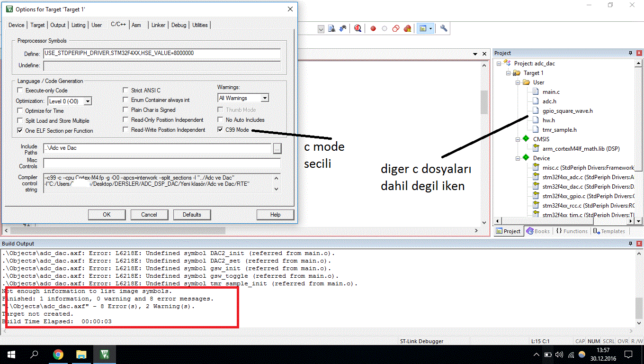Open the Optimization level dropdown

(88, 101)
